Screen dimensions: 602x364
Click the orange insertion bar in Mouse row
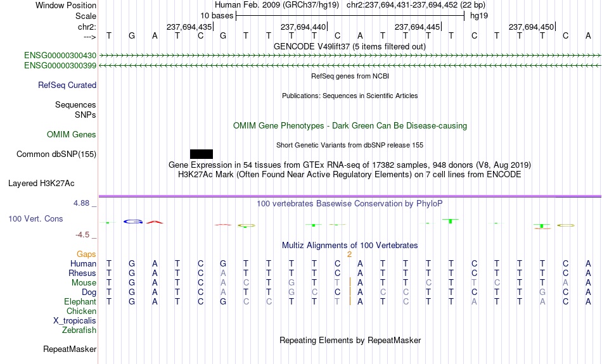350,282
